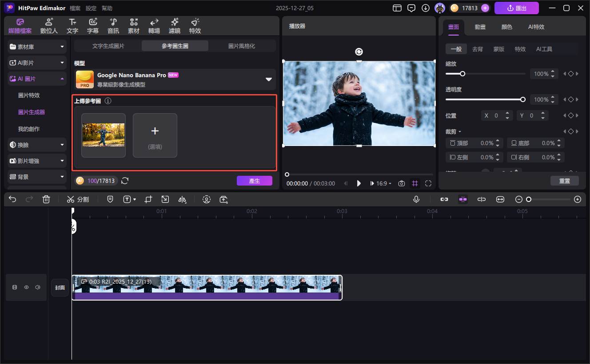
Task: Click the undo arrow in timeline toolbar
Action: click(x=12, y=200)
